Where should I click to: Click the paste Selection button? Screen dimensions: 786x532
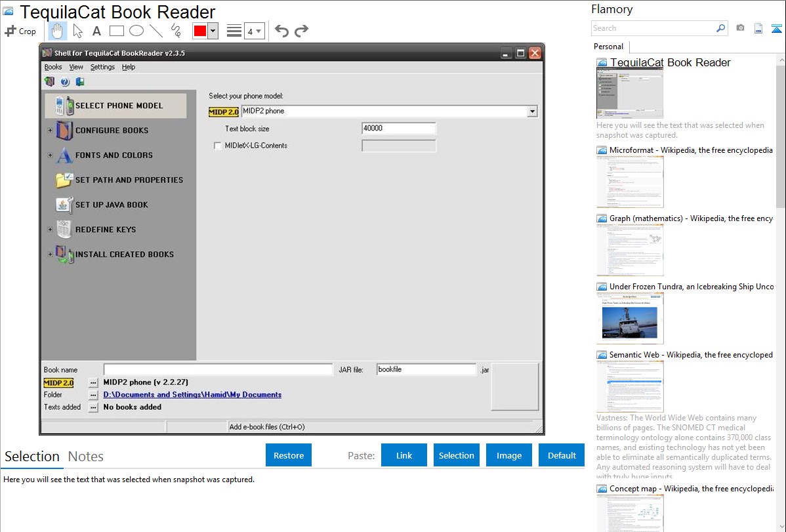(456, 455)
